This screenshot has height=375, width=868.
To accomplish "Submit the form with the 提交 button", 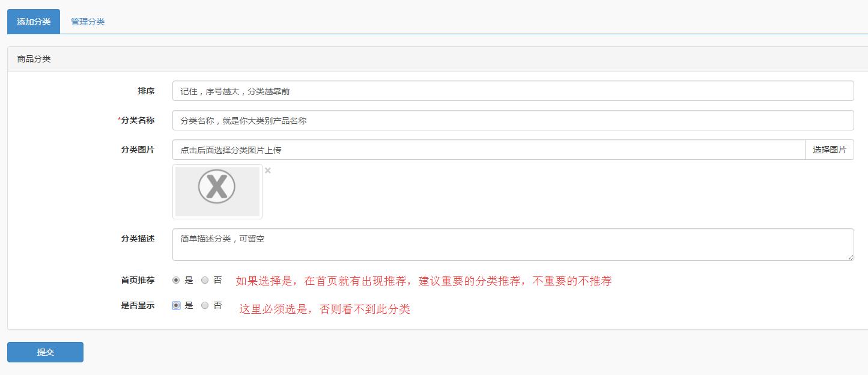I will (x=44, y=352).
